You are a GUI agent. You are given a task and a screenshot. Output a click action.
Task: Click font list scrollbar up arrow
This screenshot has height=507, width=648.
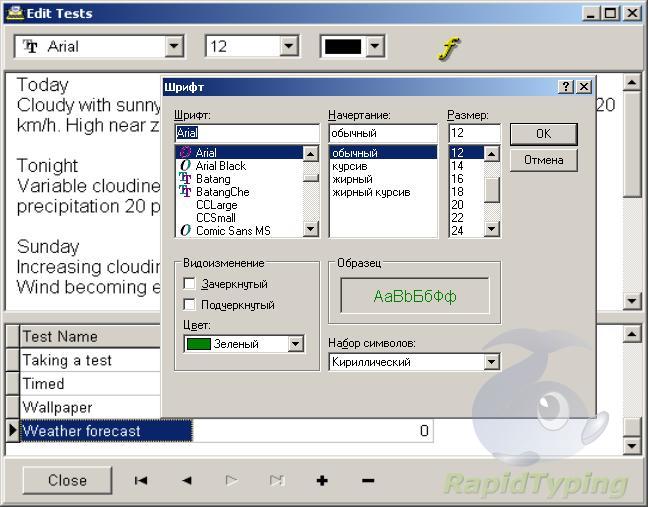311,154
